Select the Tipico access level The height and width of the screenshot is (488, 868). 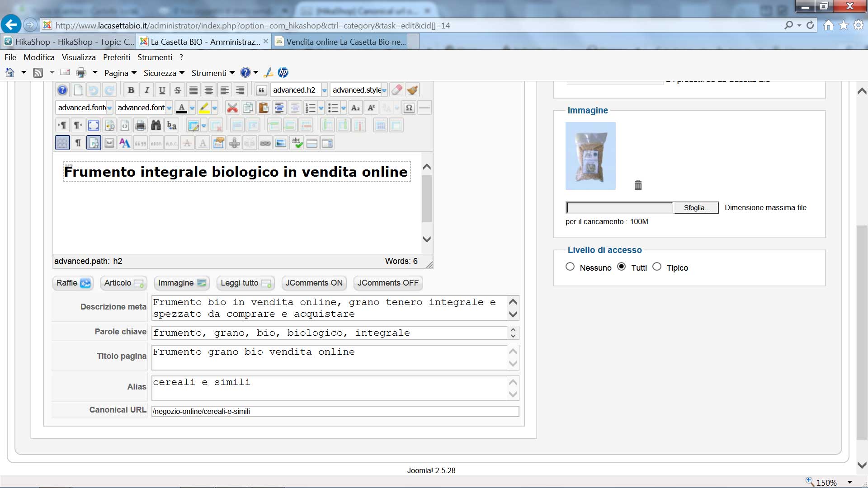[x=657, y=267]
